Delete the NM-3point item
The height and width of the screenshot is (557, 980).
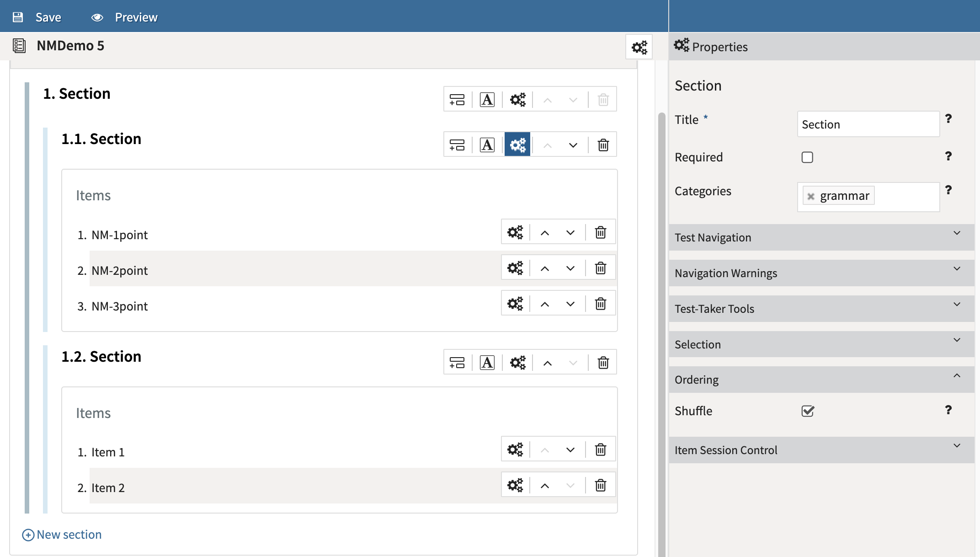pos(601,304)
